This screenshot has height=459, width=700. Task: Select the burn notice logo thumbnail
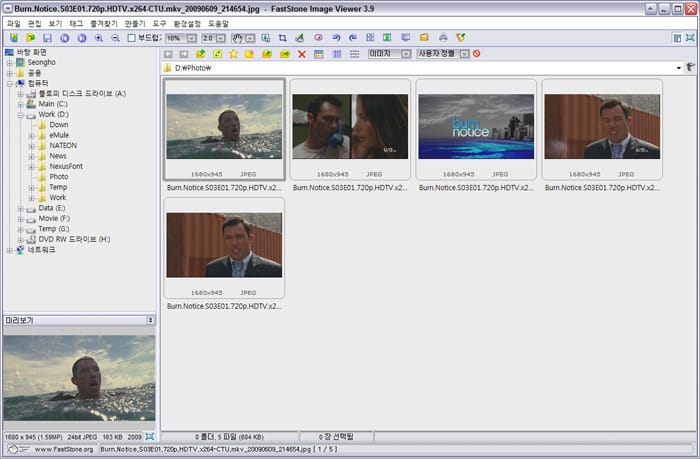click(476, 126)
